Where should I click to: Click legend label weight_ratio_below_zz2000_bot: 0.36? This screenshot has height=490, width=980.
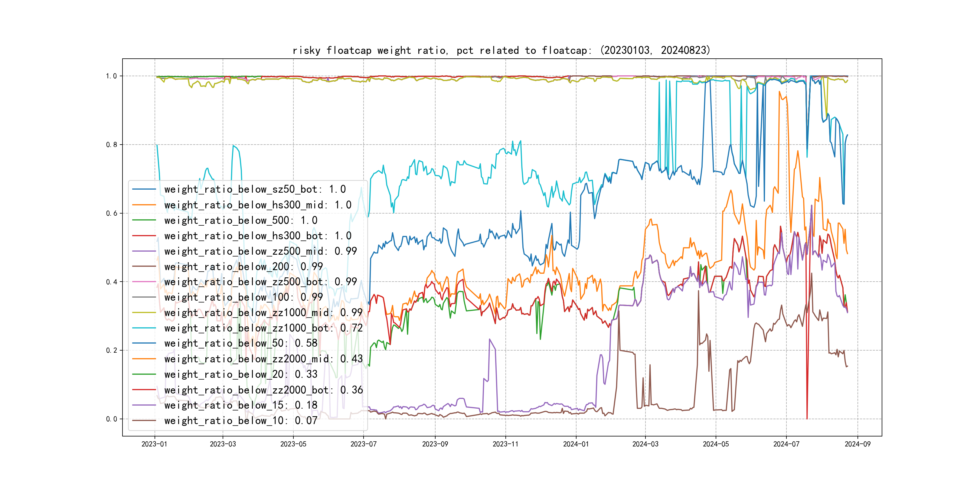click(263, 390)
